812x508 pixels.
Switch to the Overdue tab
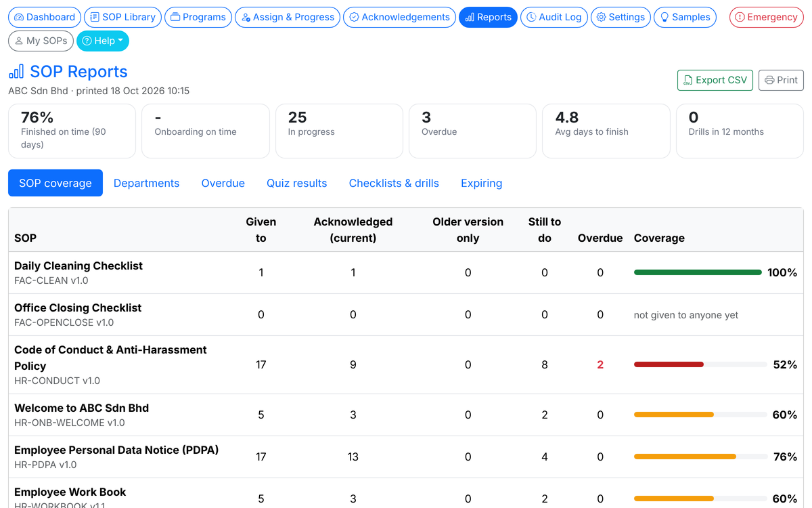click(x=223, y=183)
